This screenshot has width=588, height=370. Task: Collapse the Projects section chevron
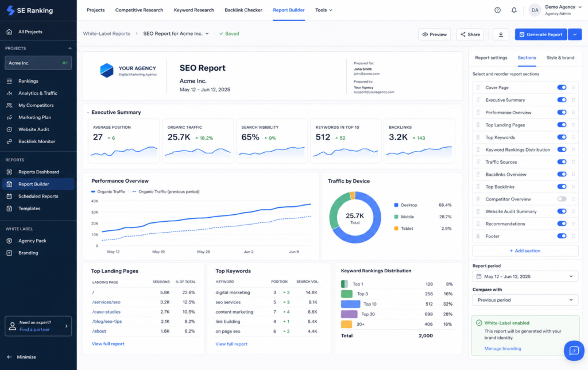[x=69, y=48]
